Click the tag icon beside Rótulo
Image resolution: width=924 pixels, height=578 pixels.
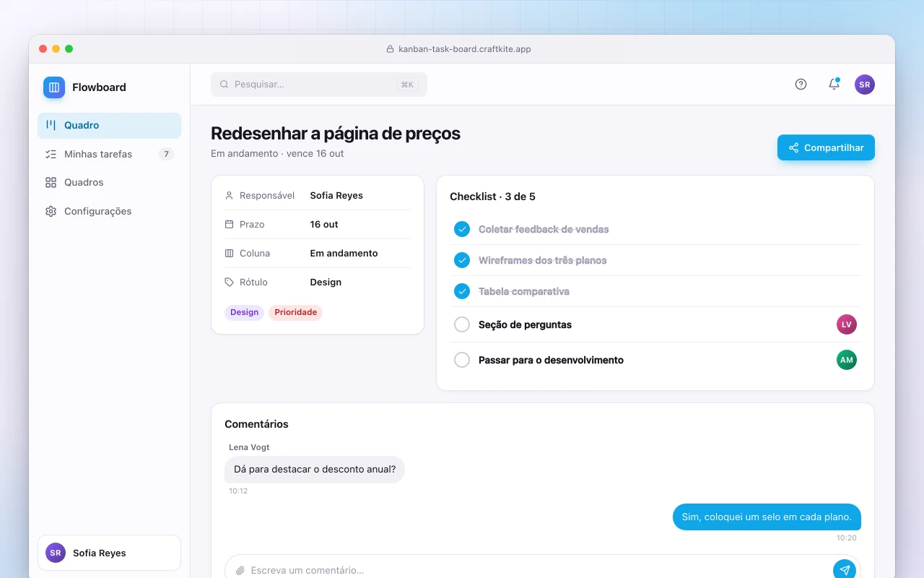[230, 282]
